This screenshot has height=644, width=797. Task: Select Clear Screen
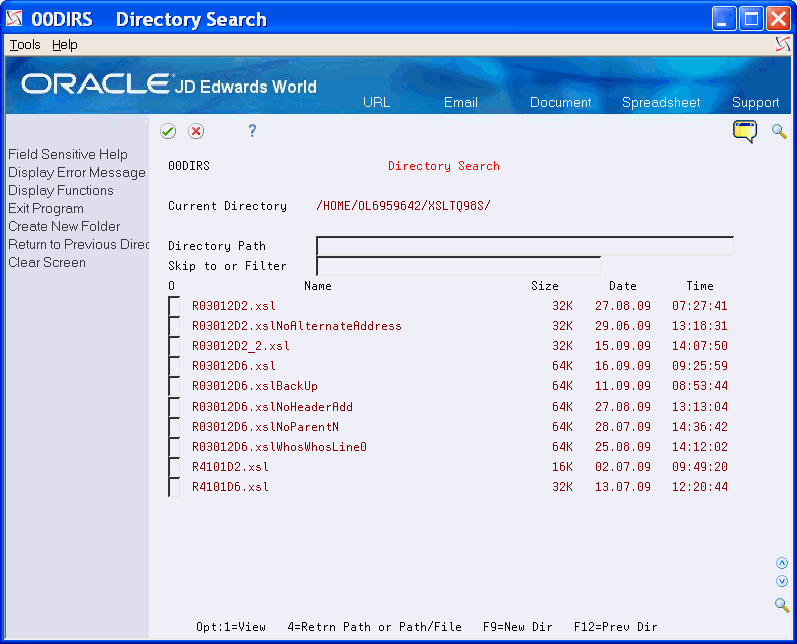coord(47,262)
